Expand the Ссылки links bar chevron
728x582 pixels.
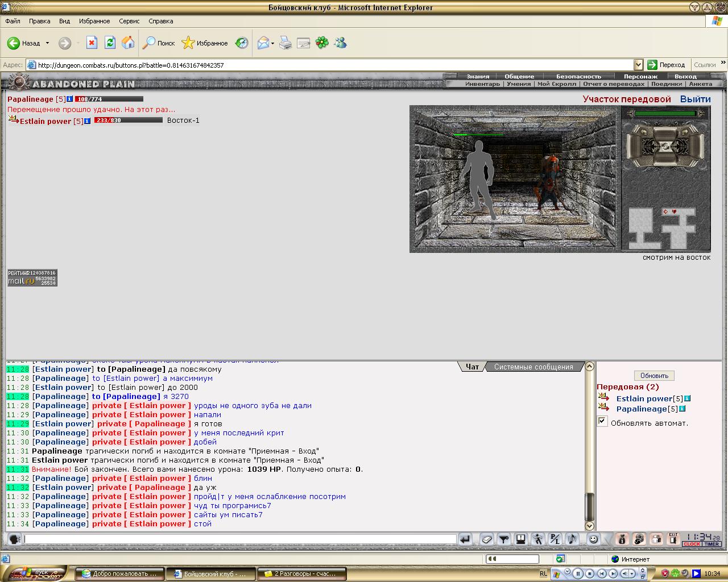point(723,63)
